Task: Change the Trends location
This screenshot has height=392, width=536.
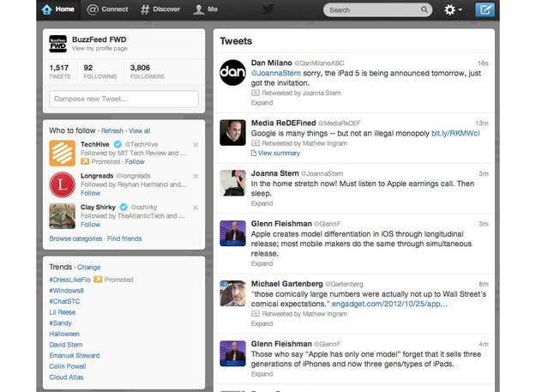Action: coord(89,268)
